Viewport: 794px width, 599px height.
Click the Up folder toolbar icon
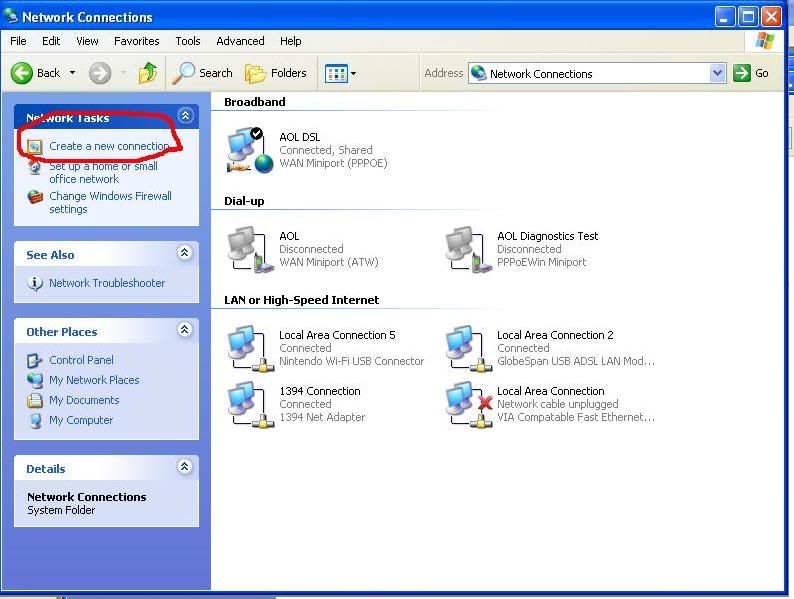coord(148,73)
